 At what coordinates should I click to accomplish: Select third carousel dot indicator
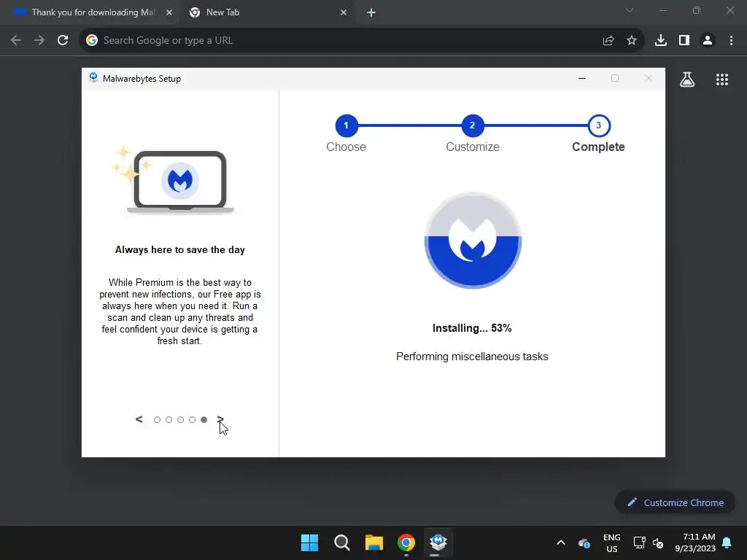tap(181, 419)
